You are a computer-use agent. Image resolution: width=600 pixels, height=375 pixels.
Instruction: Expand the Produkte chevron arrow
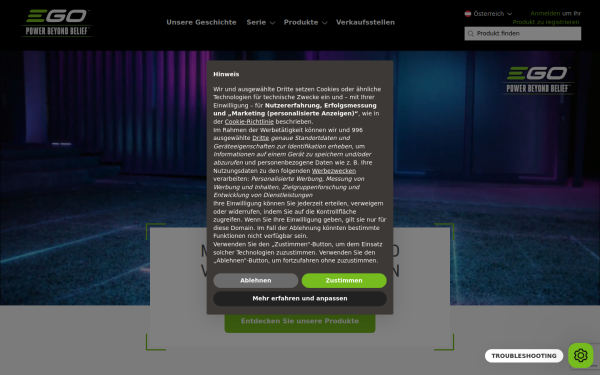point(324,23)
